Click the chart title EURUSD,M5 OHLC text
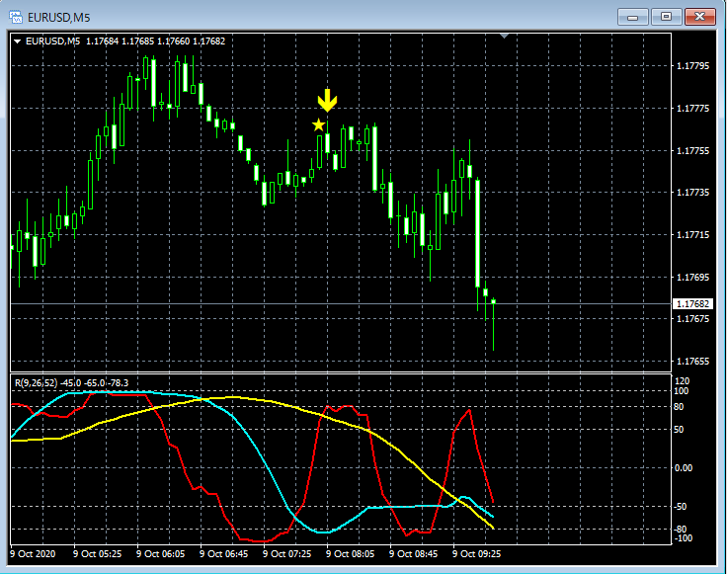The image size is (728, 574). click(x=125, y=41)
